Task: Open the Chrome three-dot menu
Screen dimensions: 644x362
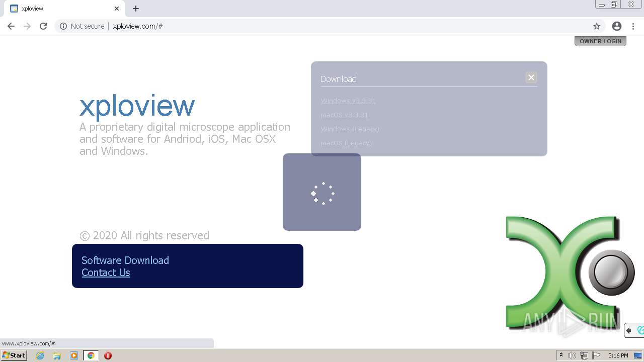Action: point(633,26)
